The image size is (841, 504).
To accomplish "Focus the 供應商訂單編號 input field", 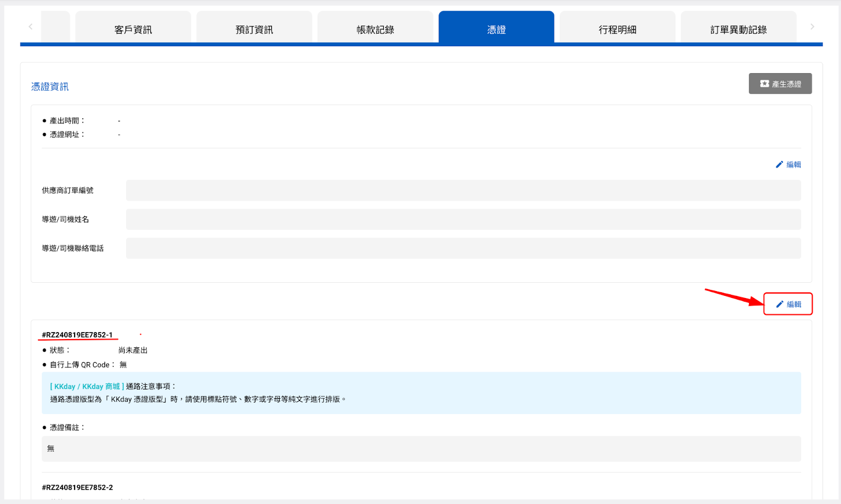I will [x=464, y=190].
